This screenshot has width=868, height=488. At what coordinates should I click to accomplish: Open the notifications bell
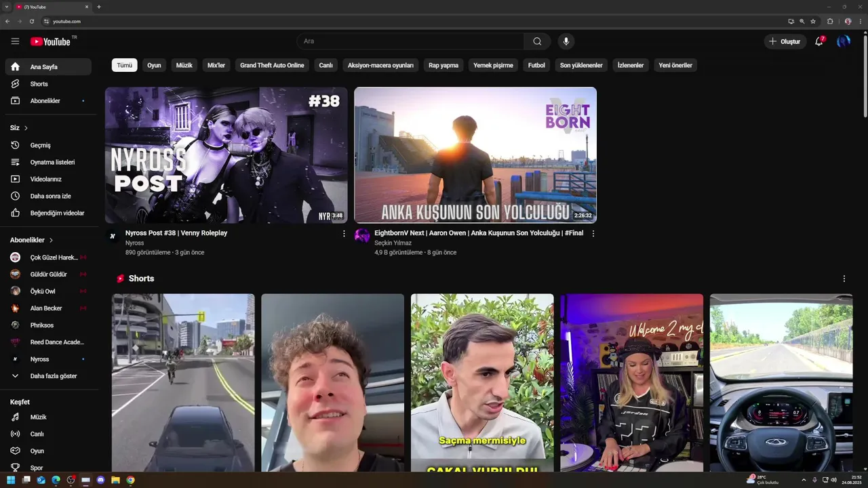coord(819,41)
